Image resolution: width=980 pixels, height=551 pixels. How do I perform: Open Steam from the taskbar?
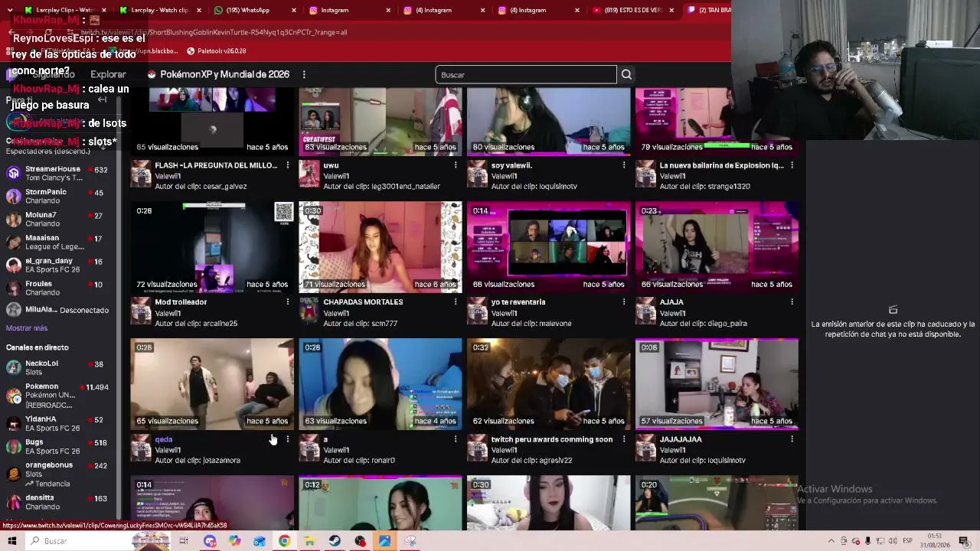coord(335,541)
